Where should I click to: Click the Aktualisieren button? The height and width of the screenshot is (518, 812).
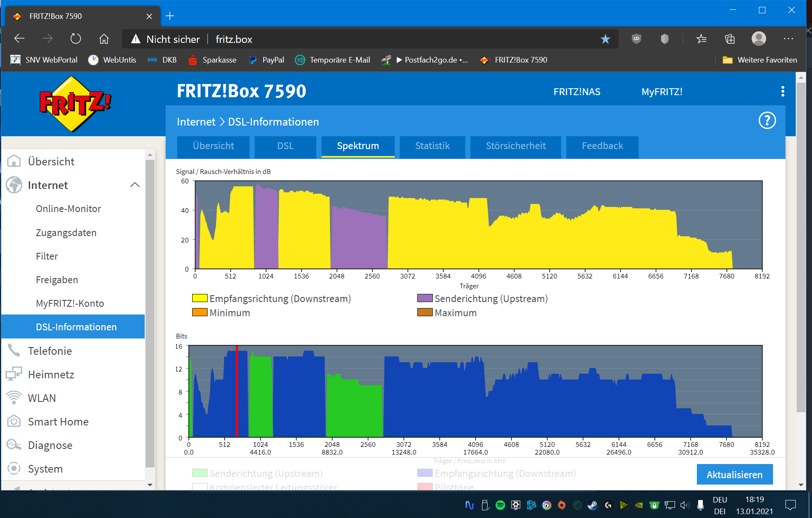pos(735,475)
